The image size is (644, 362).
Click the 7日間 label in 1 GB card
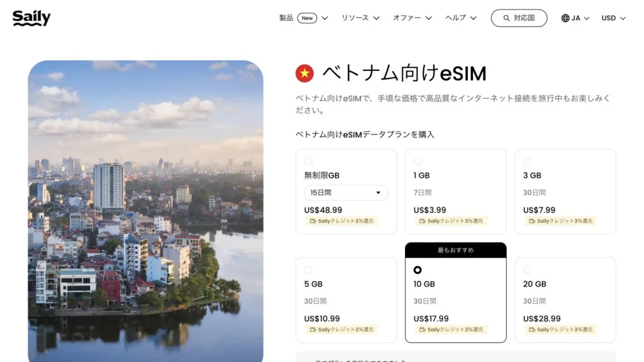pyautogui.click(x=422, y=192)
